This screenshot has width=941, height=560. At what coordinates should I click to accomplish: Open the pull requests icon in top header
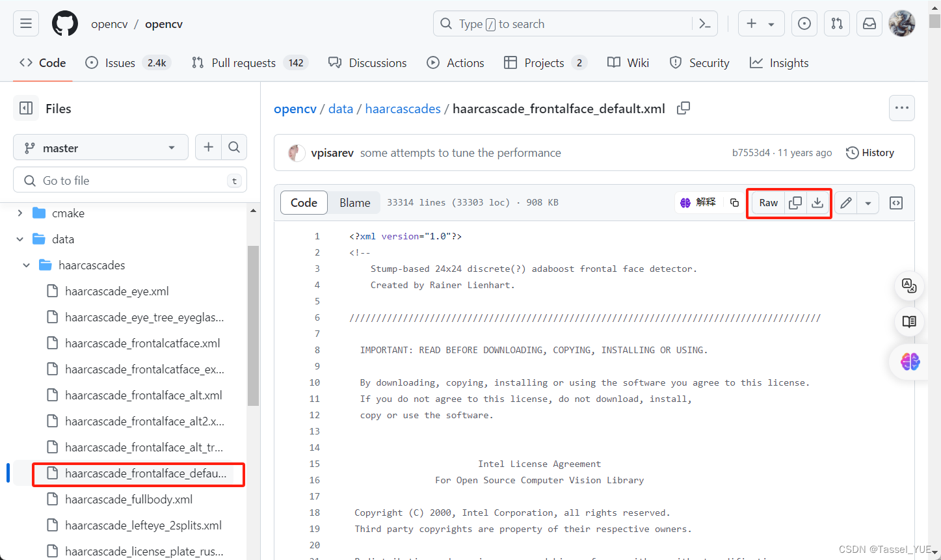pos(837,24)
